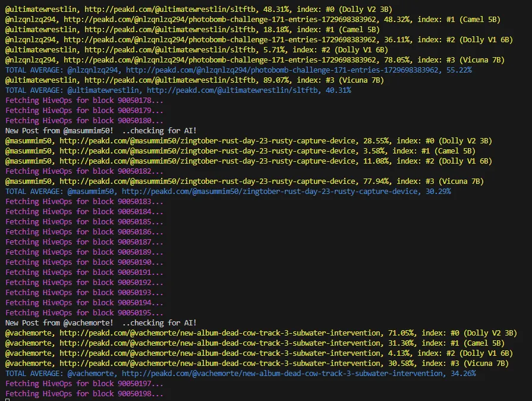Image resolution: width=532 pixels, height=401 pixels.
Task: Click the masummim50 line with 28.55% Dolly V2 3B
Action: [x=248, y=141]
